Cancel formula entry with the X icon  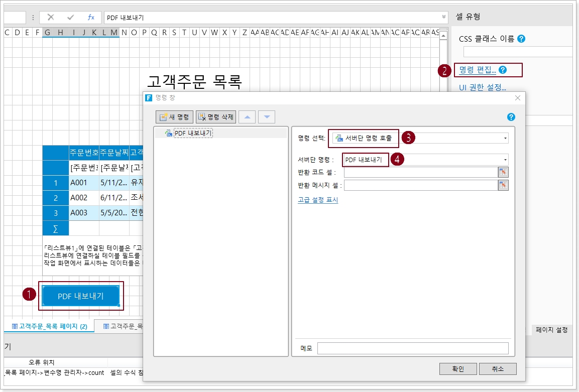pyautogui.click(x=51, y=17)
